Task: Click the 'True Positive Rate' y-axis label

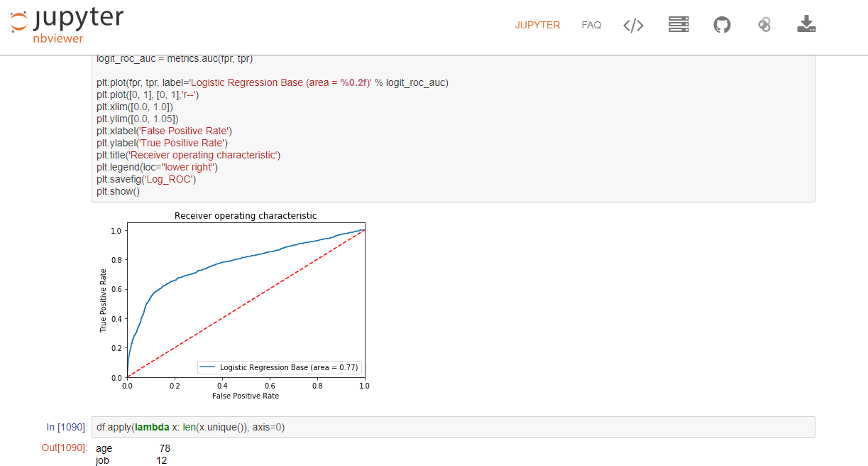Action: pos(104,300)
